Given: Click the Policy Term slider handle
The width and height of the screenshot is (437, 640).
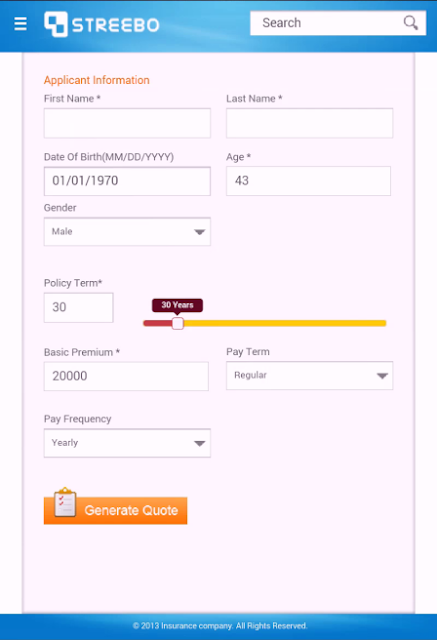Looking at the screenshot, I should [177, 323].
